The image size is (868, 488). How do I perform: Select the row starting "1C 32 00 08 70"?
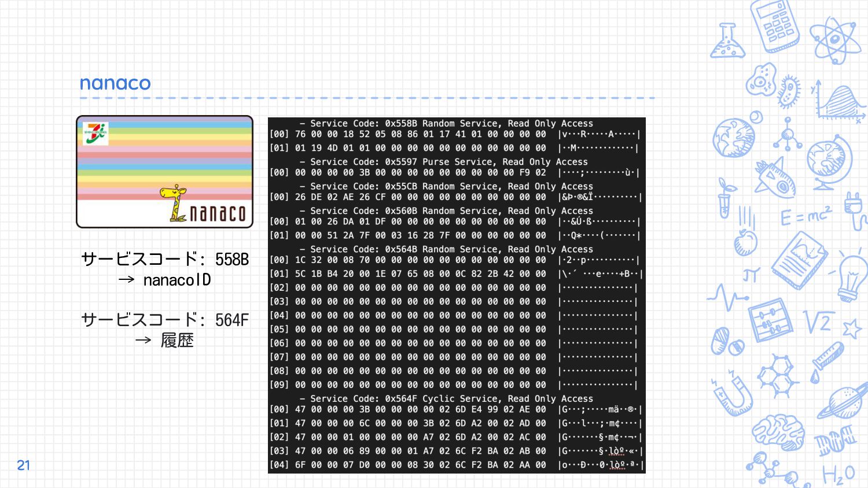point(455,260)
